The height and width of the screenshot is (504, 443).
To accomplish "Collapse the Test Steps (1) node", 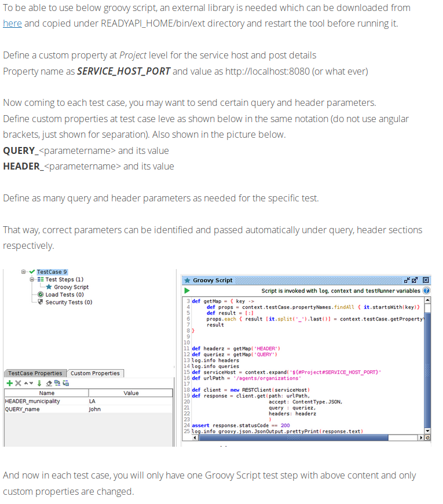I will (32, 279).
